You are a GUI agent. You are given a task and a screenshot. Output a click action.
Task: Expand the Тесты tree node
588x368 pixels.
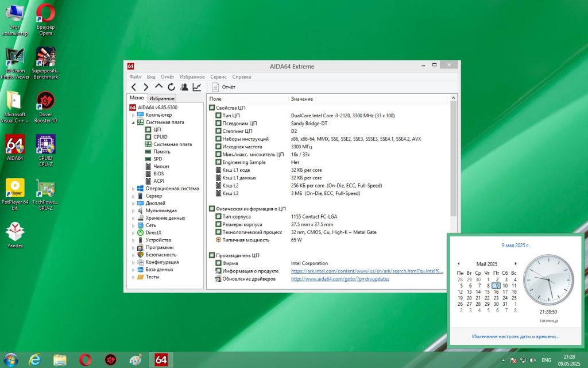pyautogui.click(x=133, y=277)
